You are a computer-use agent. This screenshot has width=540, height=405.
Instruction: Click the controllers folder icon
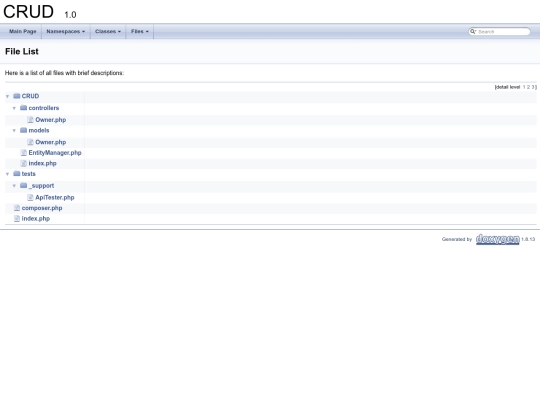point(23,108)
